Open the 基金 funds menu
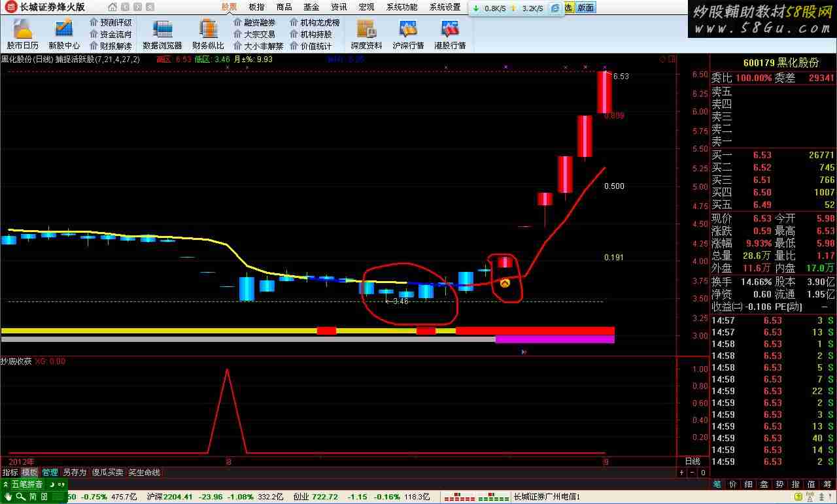This screenshot has height=504, width=837. click(x=311, y=7)
